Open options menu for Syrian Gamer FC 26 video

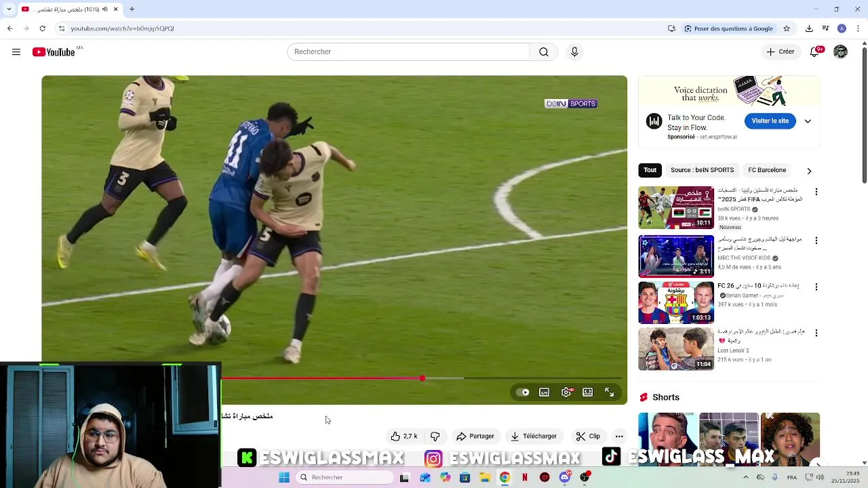(816, 287)
